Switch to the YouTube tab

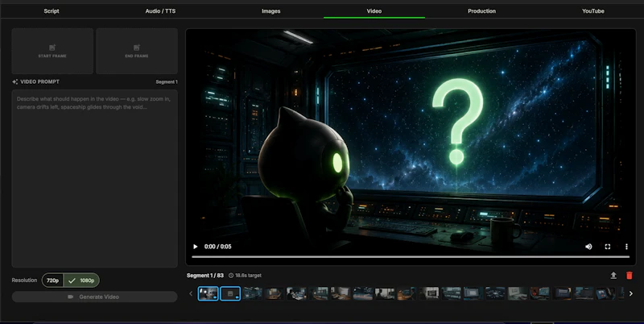pyautogui.click(x=592, y=11)
